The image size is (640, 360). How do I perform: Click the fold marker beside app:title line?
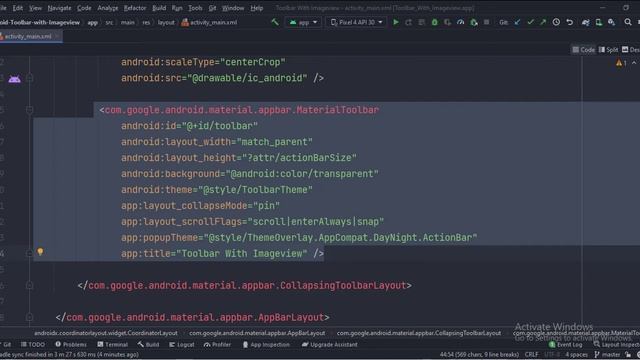(x=29, y=254)
